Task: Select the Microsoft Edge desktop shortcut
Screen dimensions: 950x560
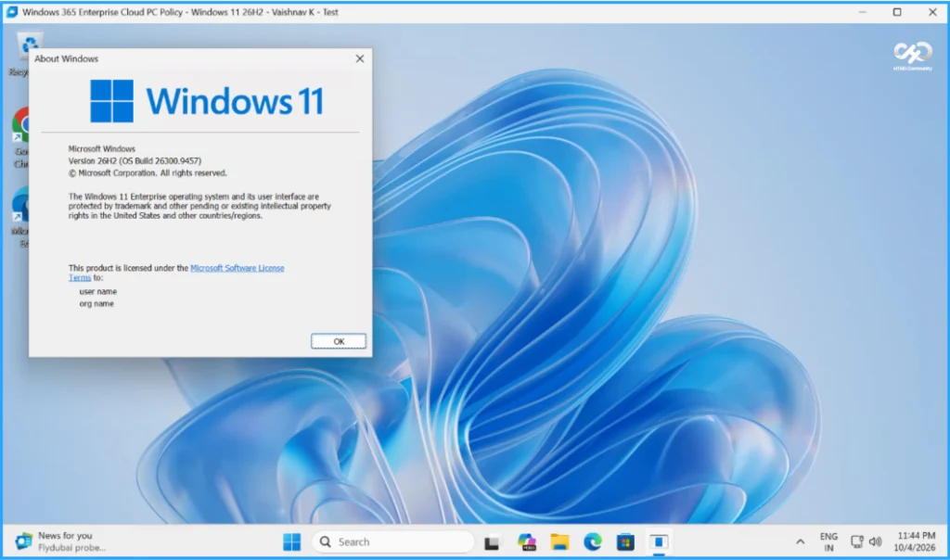Action: point(20,217)
